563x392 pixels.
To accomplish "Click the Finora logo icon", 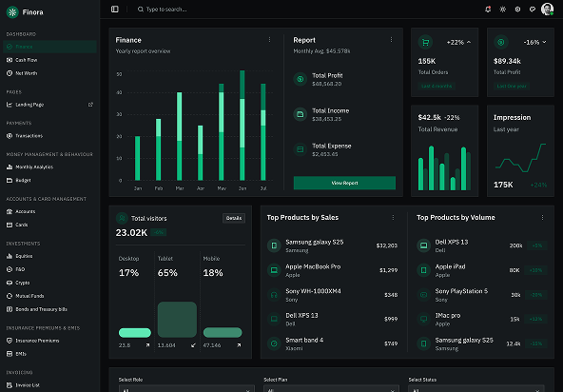I will 12,12.
